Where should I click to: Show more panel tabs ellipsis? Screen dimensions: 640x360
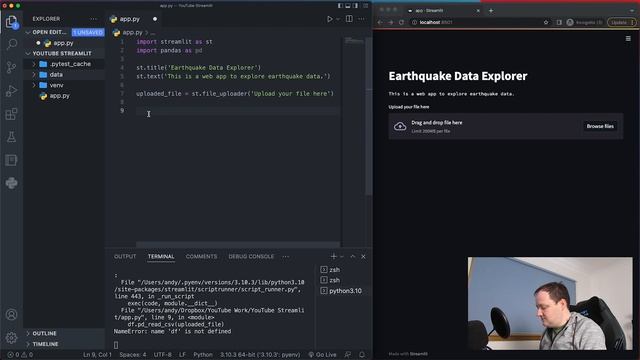point(286,256)
